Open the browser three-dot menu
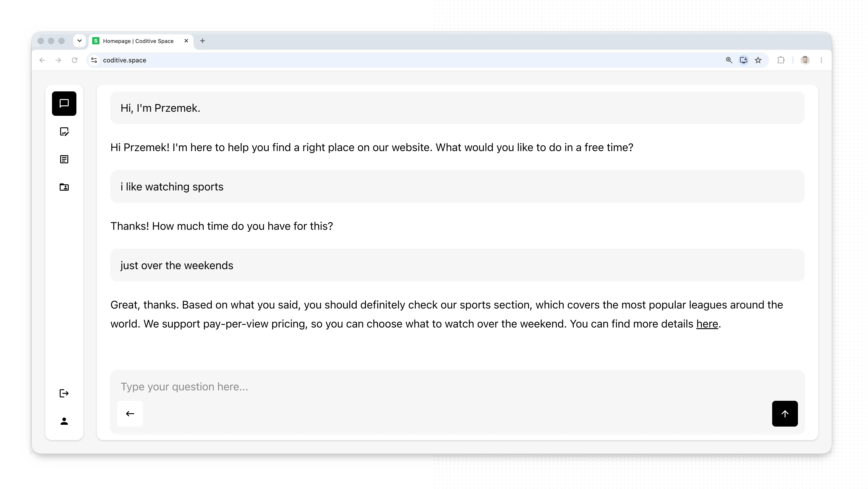 point(821,60)
